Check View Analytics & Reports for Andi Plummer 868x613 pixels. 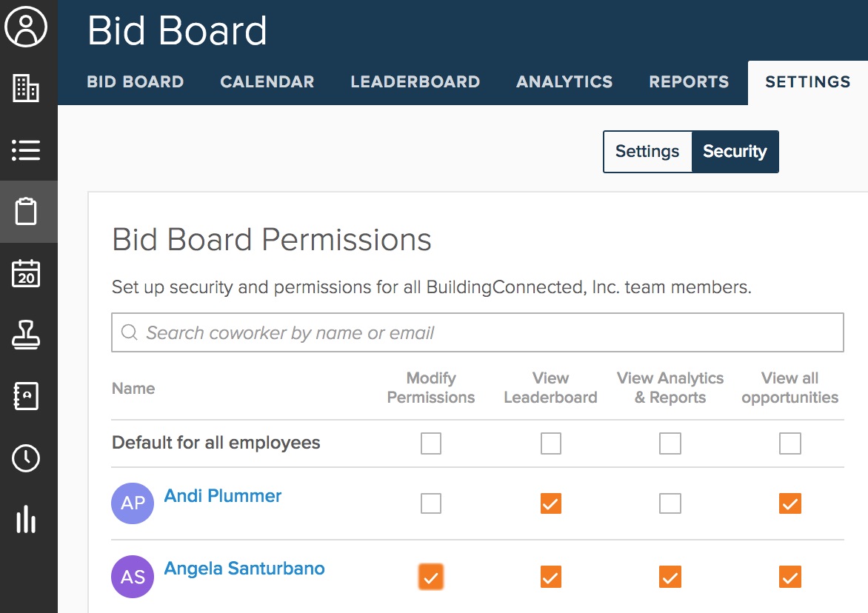670,503
